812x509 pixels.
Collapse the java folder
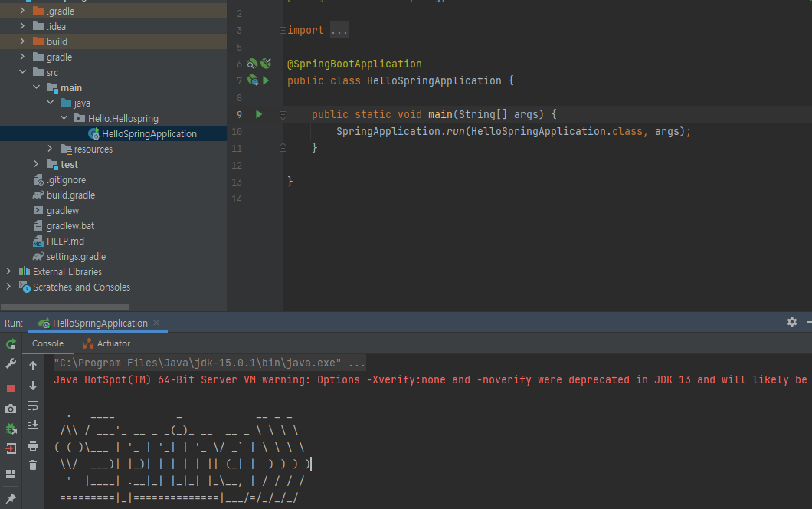point(51,103)
